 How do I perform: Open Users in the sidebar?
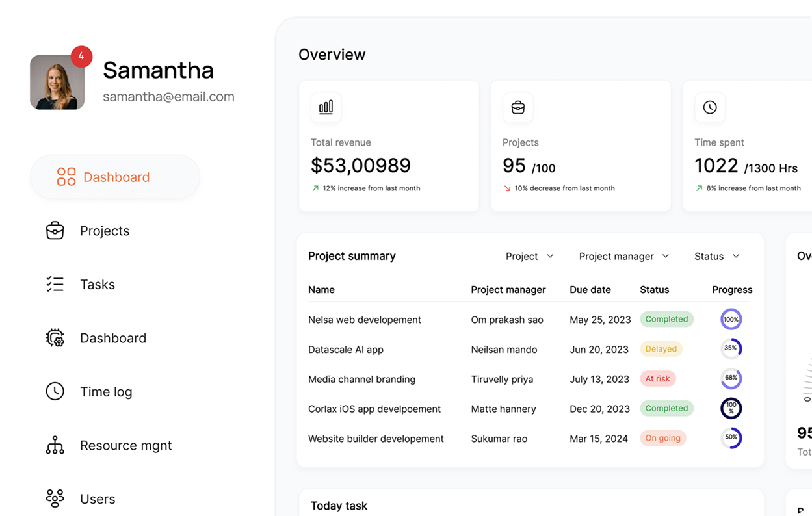pos(98,498)
